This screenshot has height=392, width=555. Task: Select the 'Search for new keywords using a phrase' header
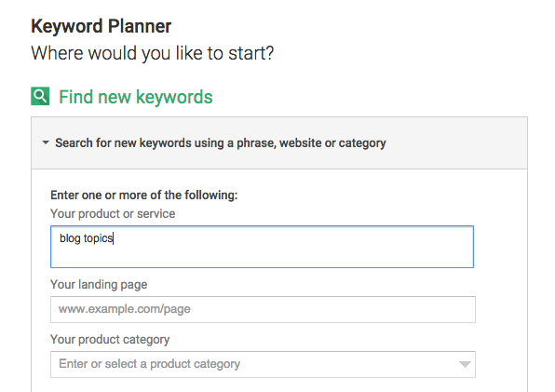[x=221, y=143]
